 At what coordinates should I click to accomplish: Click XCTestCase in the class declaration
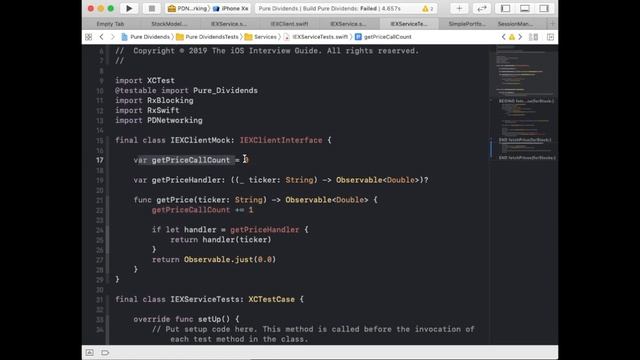[x=271, y=299]
